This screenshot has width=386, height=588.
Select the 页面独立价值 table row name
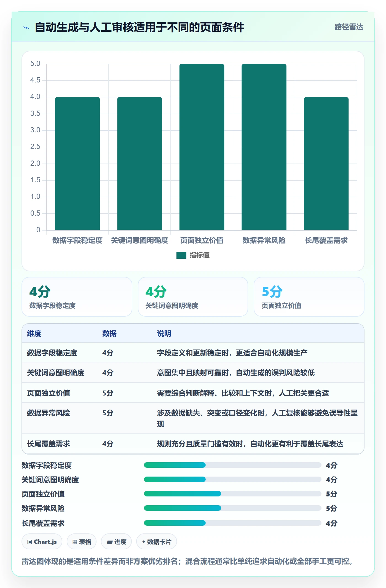click(x=49, y=393)
